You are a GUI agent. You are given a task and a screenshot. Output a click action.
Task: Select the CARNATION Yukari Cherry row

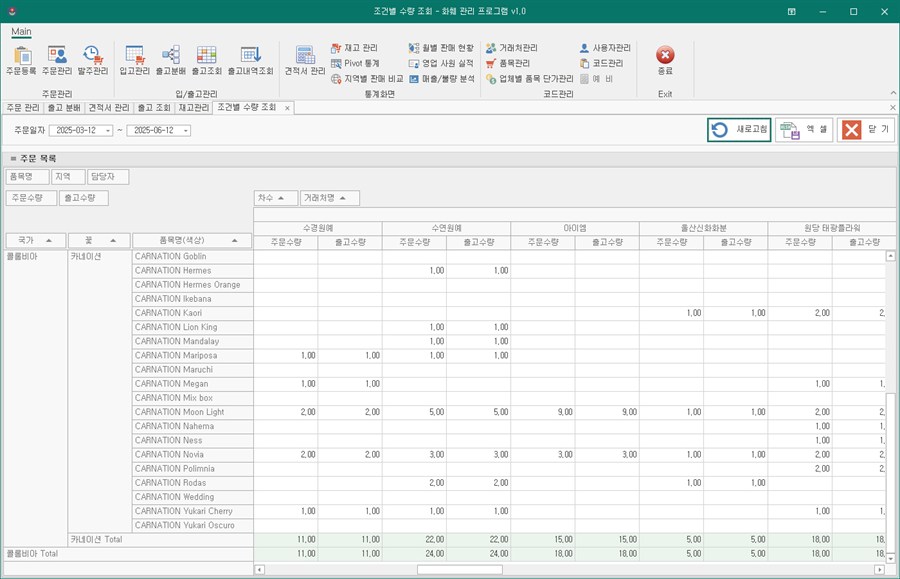tap(192, 511)
